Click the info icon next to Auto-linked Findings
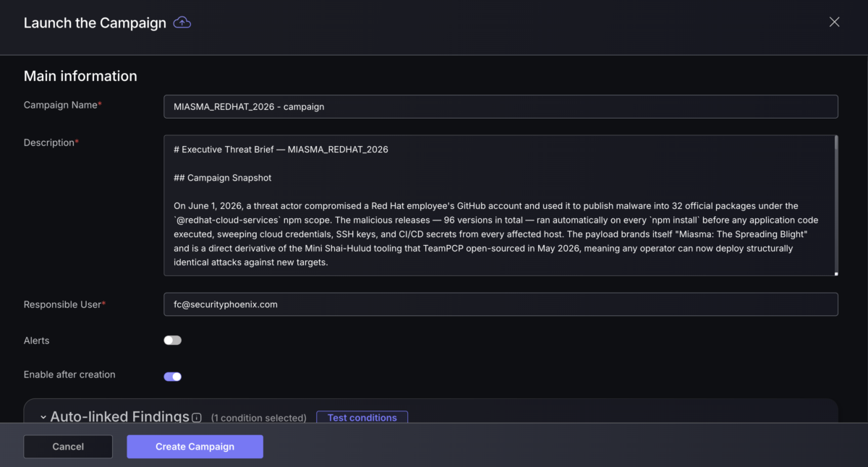 tap(197, 418)
